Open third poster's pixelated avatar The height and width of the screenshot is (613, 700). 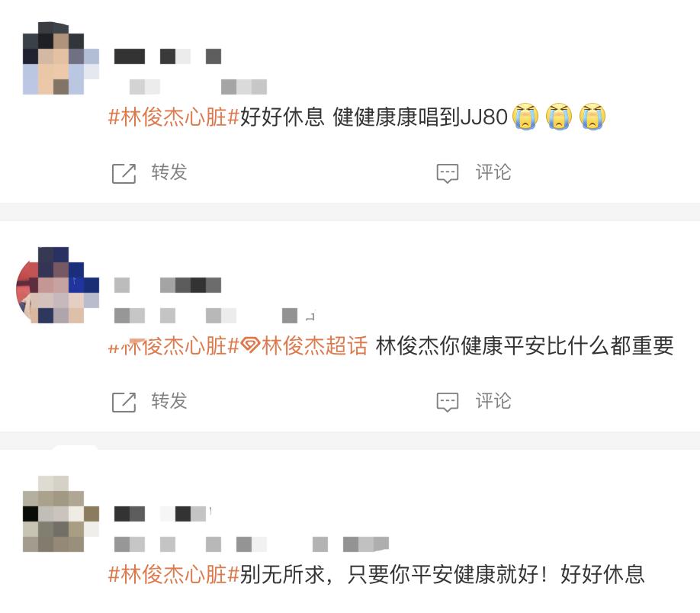pos(61,514)
